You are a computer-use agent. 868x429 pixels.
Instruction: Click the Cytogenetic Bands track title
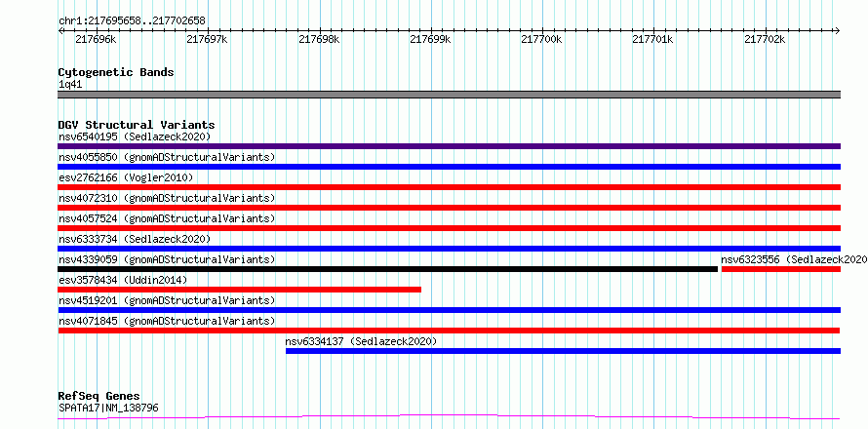(x=116, y=72)
